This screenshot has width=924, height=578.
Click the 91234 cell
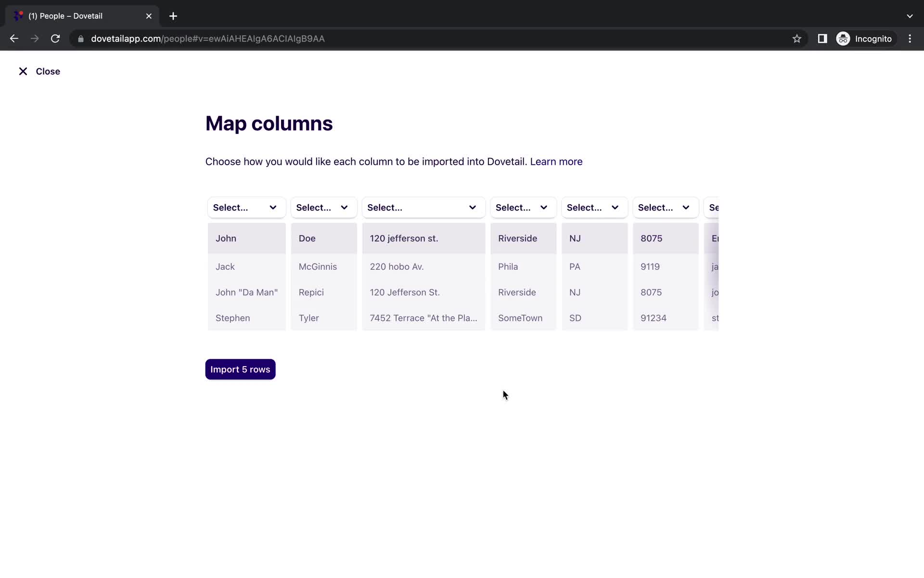[666, 318]
